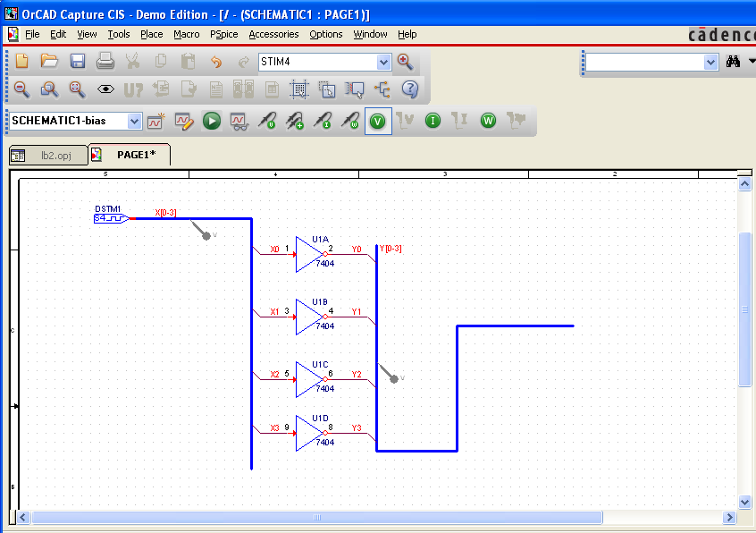Print the schematic page
This screenshot has height=533, width=756.
[105, 61]
